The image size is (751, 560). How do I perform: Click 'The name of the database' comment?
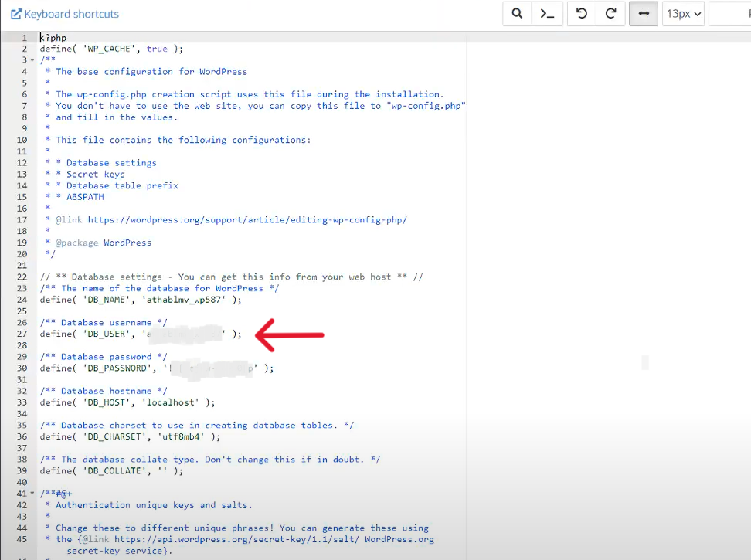(159, 288)
